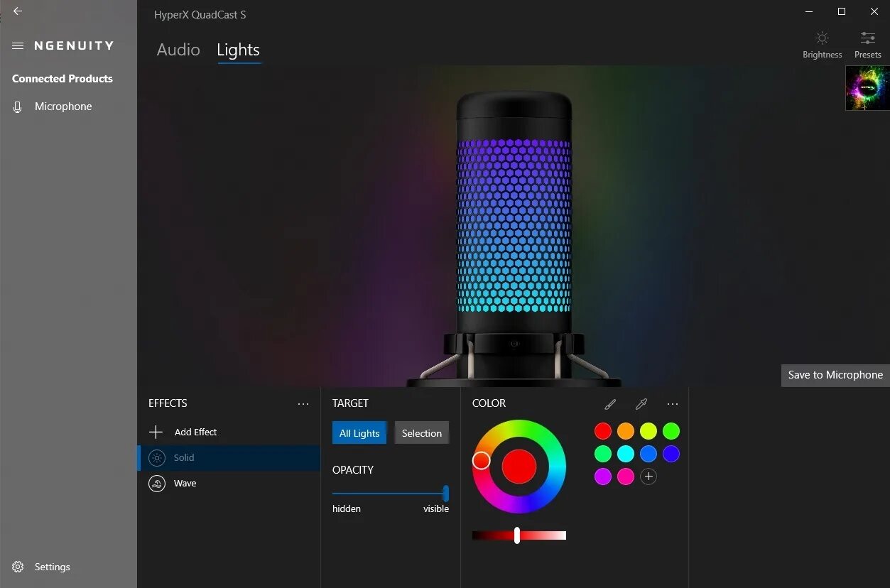This screenshot has height=588, width=890.
Task: Pick the pink color swatch
Action: click(x=626, y=477)
